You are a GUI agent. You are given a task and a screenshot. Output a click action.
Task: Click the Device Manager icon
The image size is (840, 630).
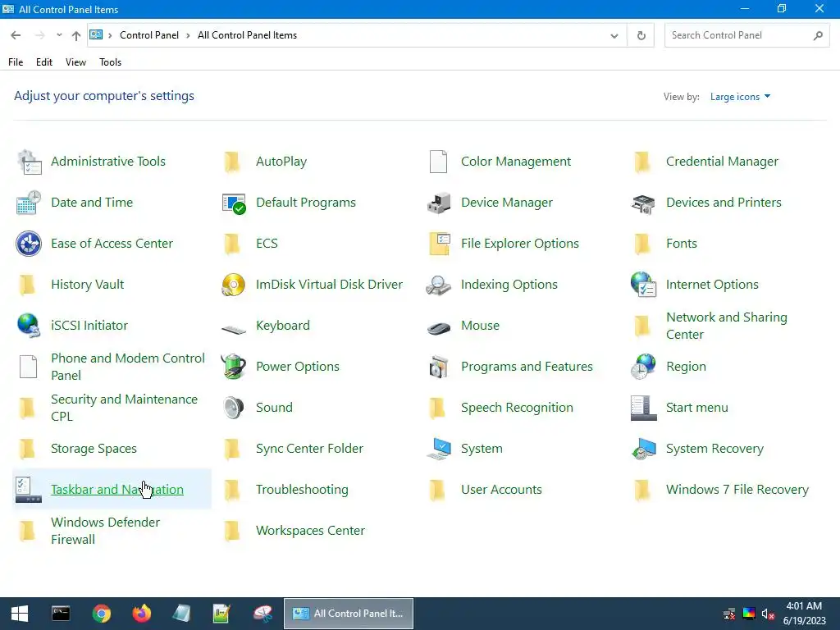(439, 203)
